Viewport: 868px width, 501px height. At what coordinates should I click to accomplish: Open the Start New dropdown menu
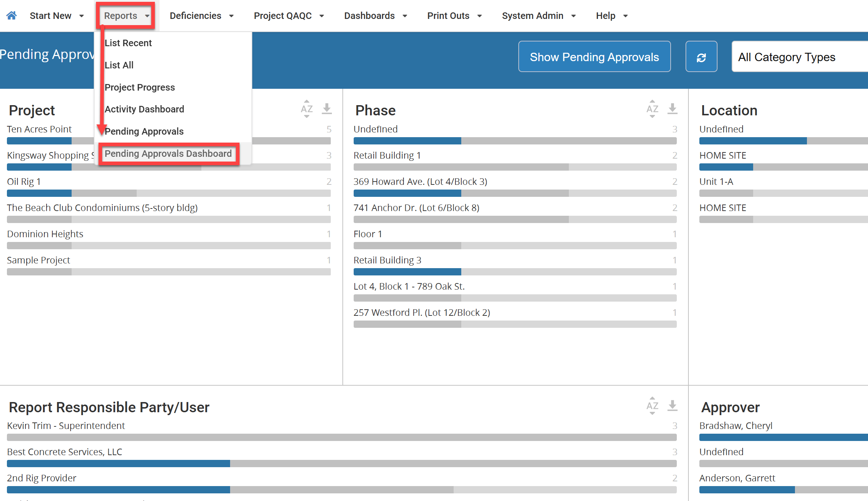point(57,16)
